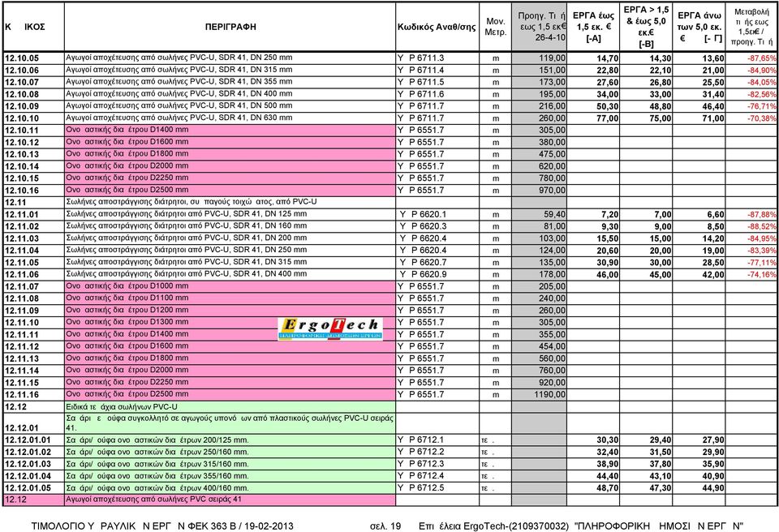Screen dimensions: 779x532
Task: Select value 135,00 in row 12.11.05
Action: coord(552,262)
